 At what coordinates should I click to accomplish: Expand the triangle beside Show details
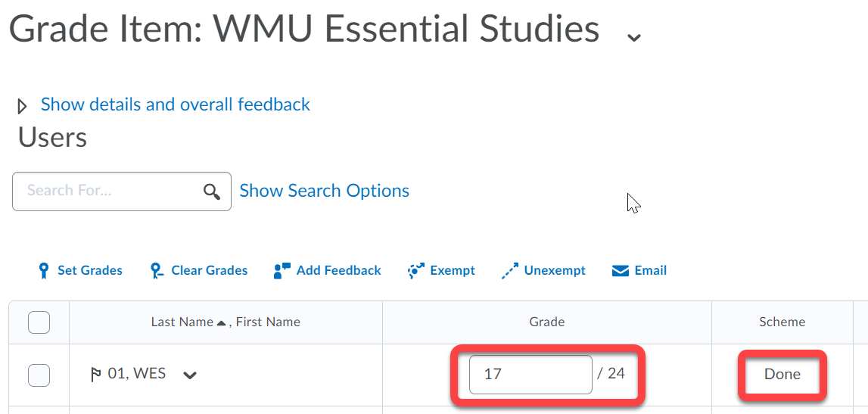(22, 106)
